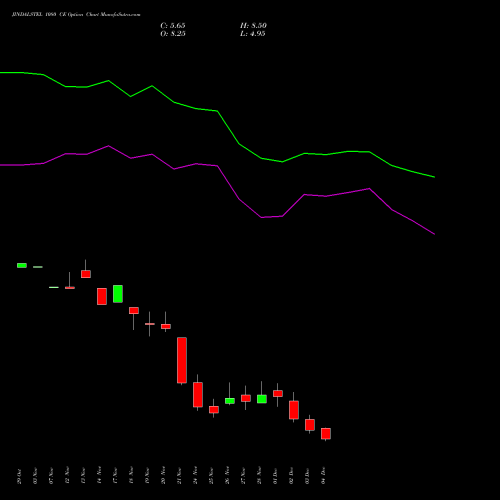Select the green candle above 28 Nov
500x500 pixels.
(262, 399)
